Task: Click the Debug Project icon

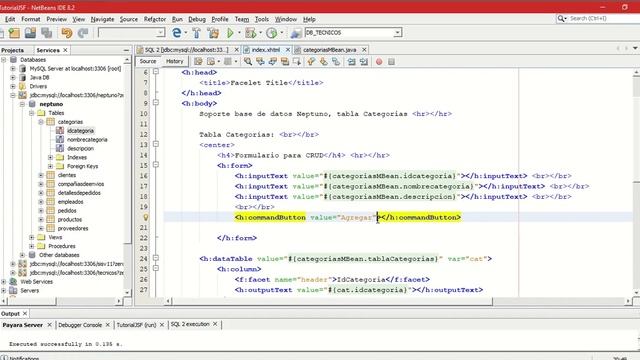Action: pos(250,33)
